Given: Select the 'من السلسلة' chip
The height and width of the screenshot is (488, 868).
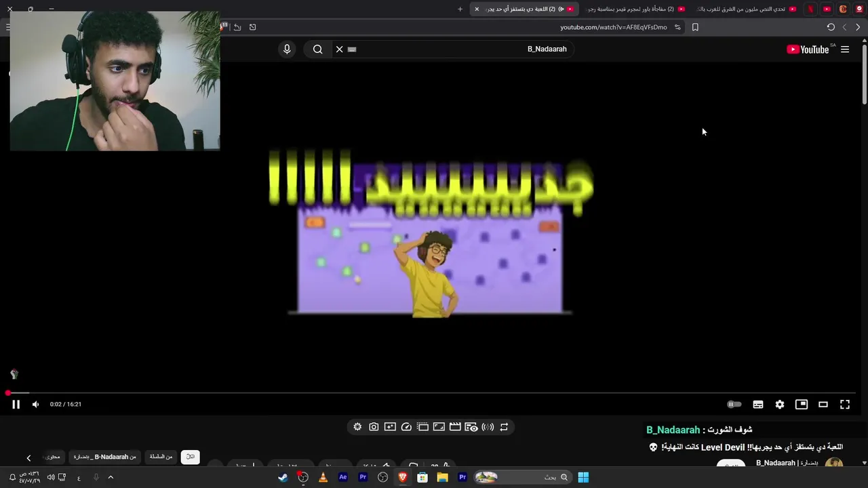Looking at the screenshot, I should (161, 457).
